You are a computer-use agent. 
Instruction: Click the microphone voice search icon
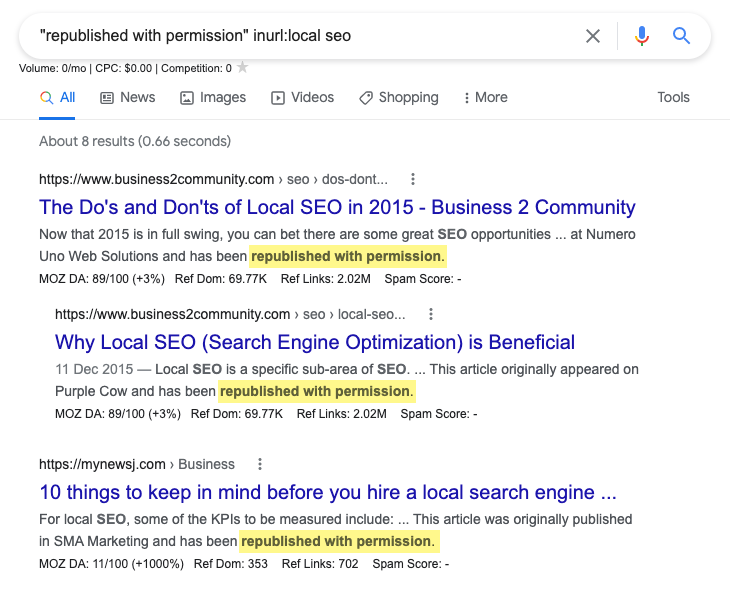(642, 36)
